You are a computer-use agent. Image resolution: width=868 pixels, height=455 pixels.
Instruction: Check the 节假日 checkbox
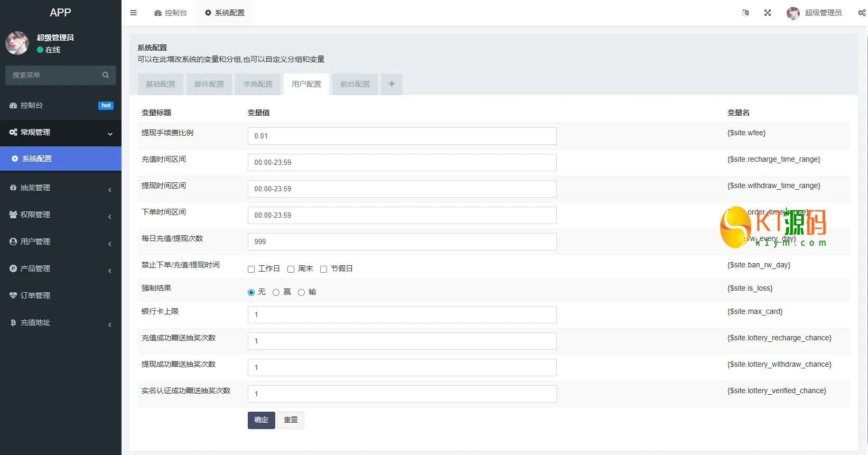(323, 269)
